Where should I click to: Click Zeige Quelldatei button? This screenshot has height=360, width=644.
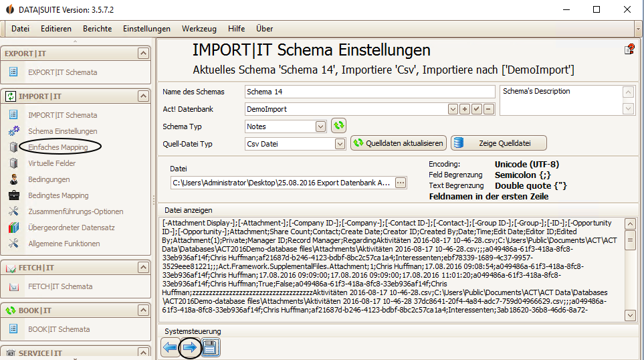click(499, 143)
